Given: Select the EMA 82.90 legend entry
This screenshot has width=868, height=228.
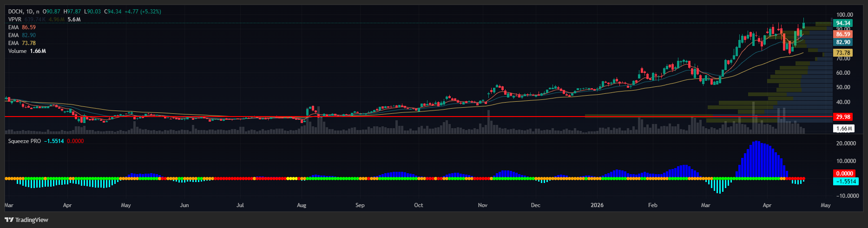Looking at the screenshot, I should coord(22,35).
